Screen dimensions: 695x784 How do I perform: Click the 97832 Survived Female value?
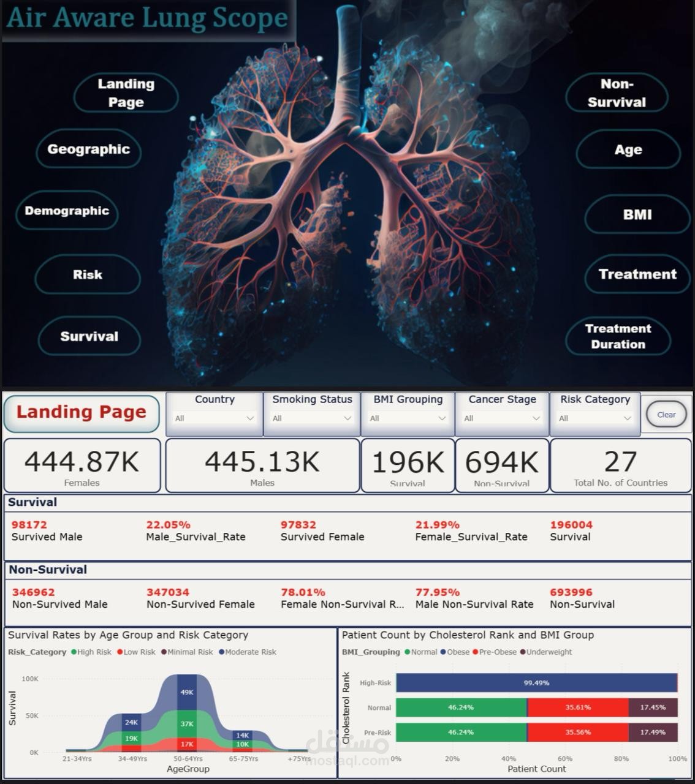click(x=298, y=525)
